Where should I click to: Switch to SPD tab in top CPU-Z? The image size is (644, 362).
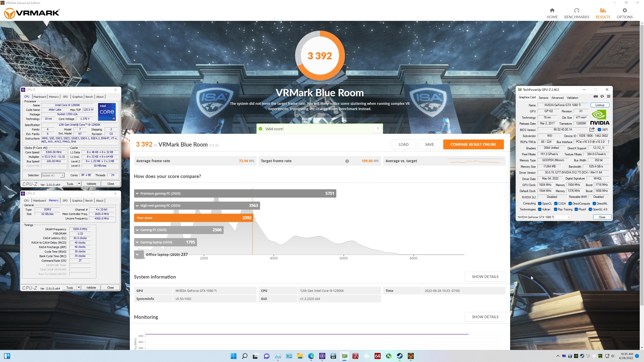pos(65,97)
